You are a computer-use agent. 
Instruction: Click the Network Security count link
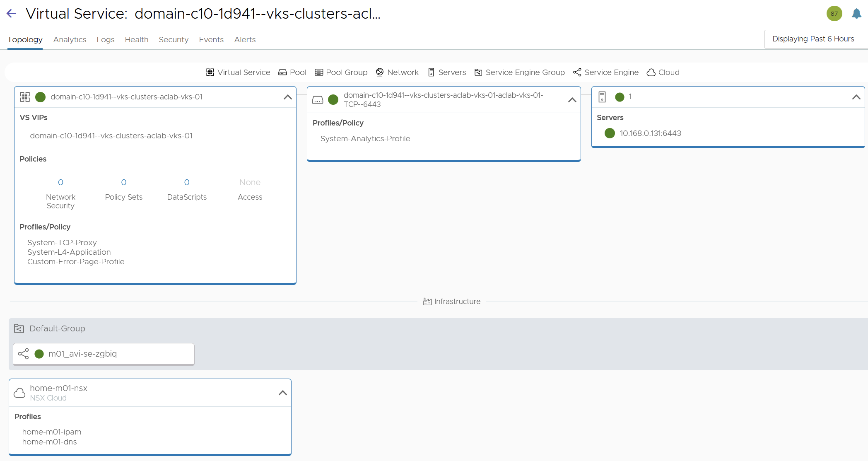(x=60, y=183)
